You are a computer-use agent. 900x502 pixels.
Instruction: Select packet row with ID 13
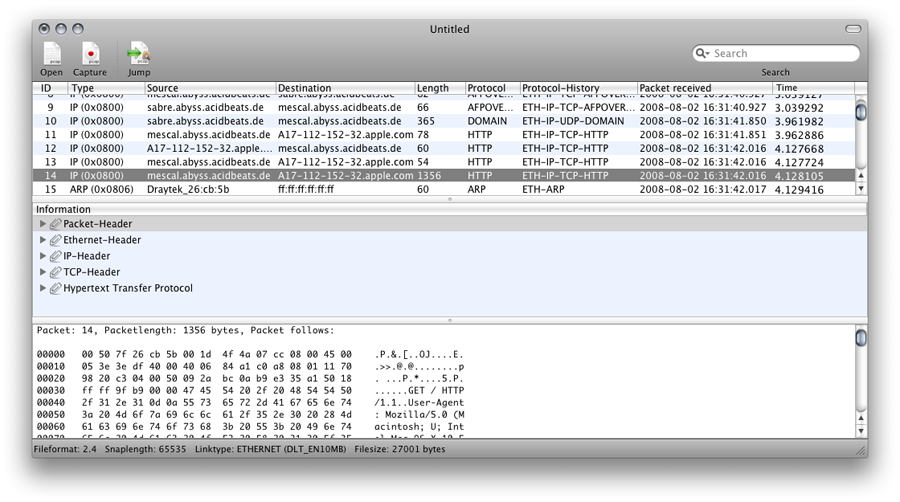point(444,162)
